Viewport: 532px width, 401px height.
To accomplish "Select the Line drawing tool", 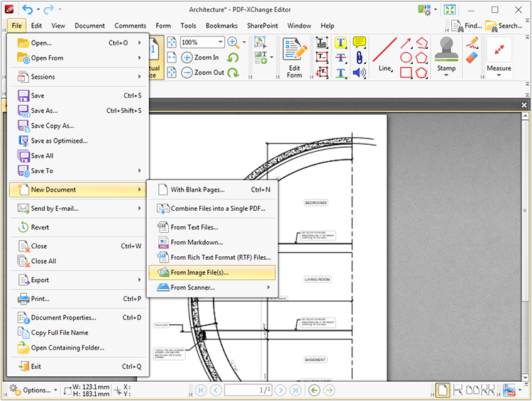I will (384, 55).
